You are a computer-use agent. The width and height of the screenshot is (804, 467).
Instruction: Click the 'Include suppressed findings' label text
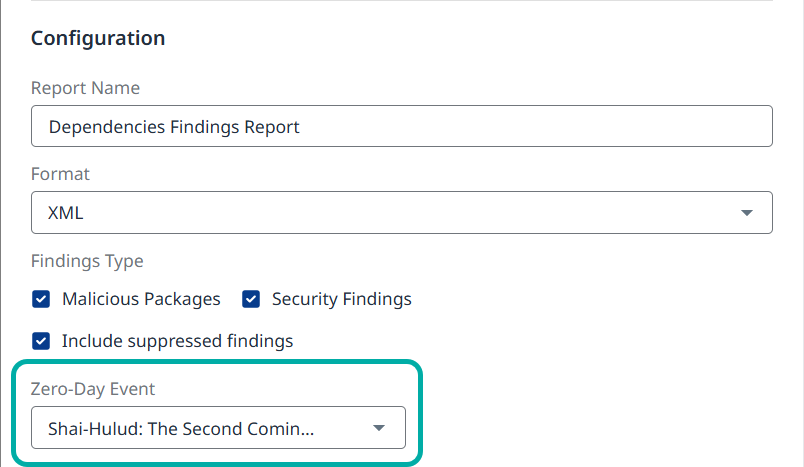pos(177,341)
